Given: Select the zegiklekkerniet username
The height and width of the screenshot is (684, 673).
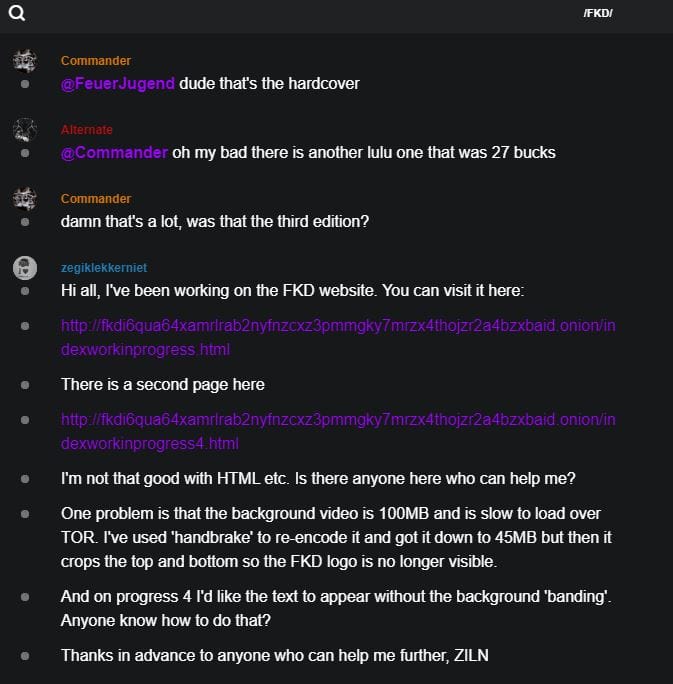Looking at the screenshot, I should click(103, 268).
